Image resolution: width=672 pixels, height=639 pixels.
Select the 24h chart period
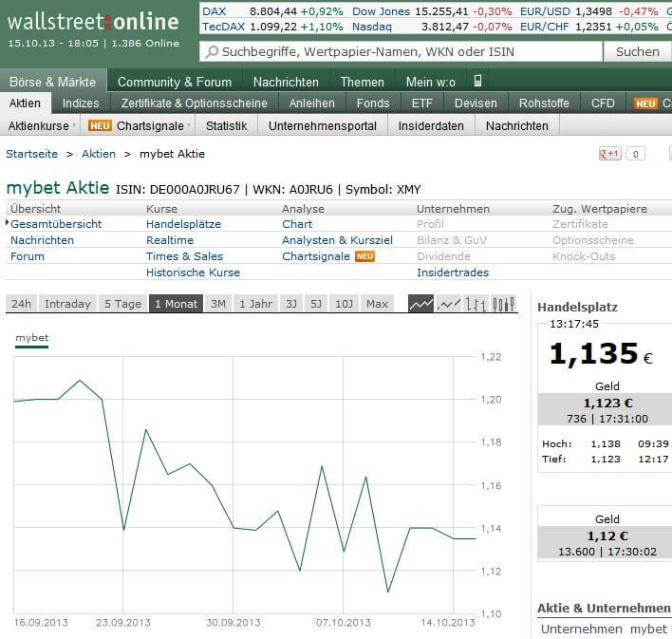tap(22, 304)
